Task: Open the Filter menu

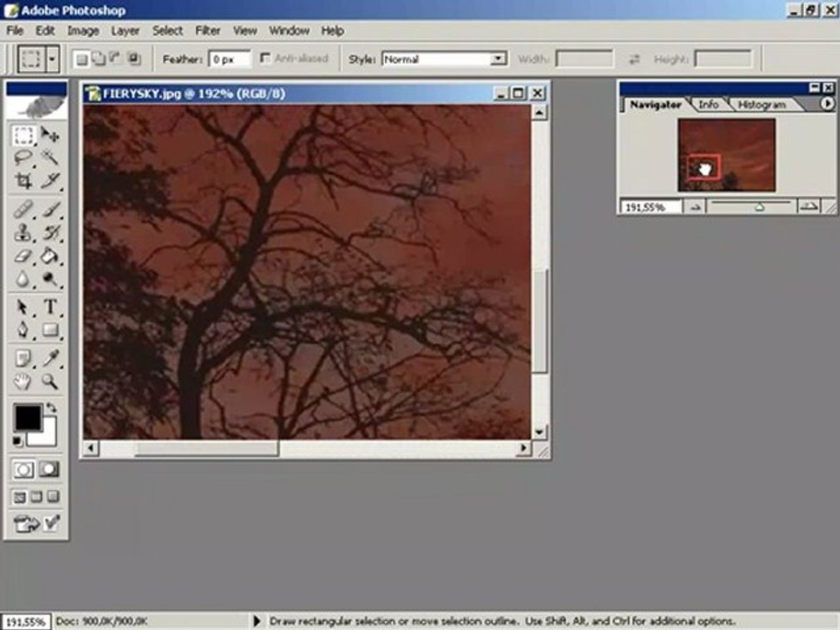Action: tap(208, 31)
